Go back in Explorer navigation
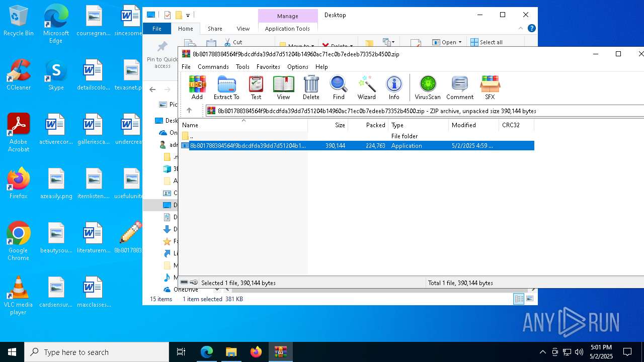The height and width of the screenshot is (362, 644). tap(152, 89)
